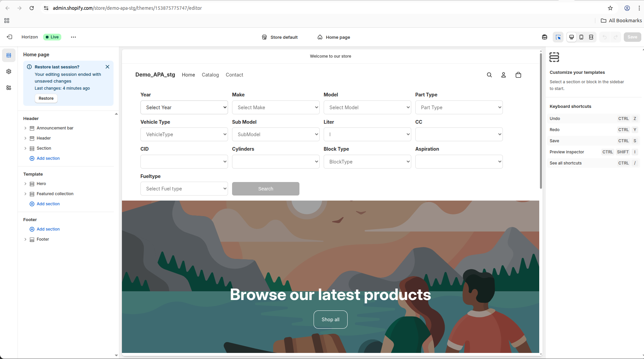Viewport: 644px width, 359px height.
Task: Open the browser apps grid icon
Action: pos(7,21)
